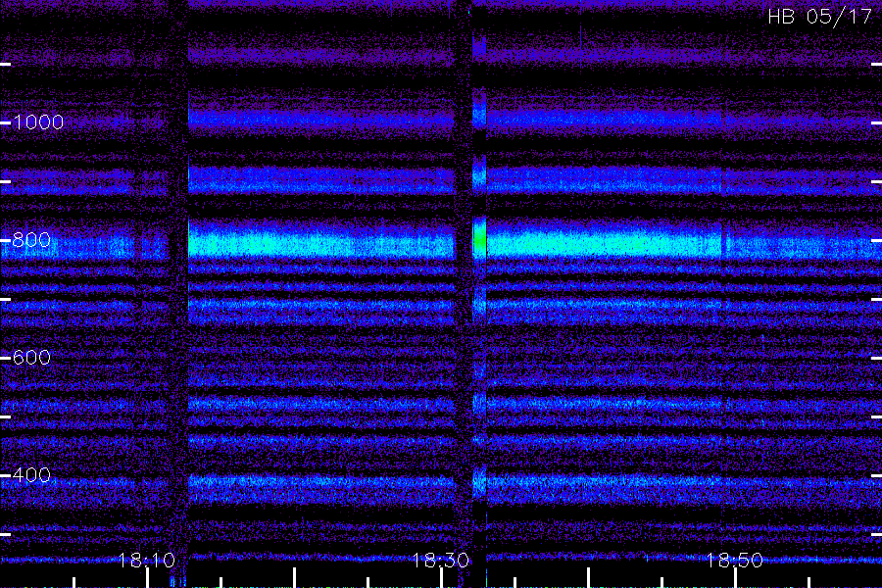Viewport: 882px width, 588px height.
Task: Click the 18:50 time label
Action: tap(735, 560)
